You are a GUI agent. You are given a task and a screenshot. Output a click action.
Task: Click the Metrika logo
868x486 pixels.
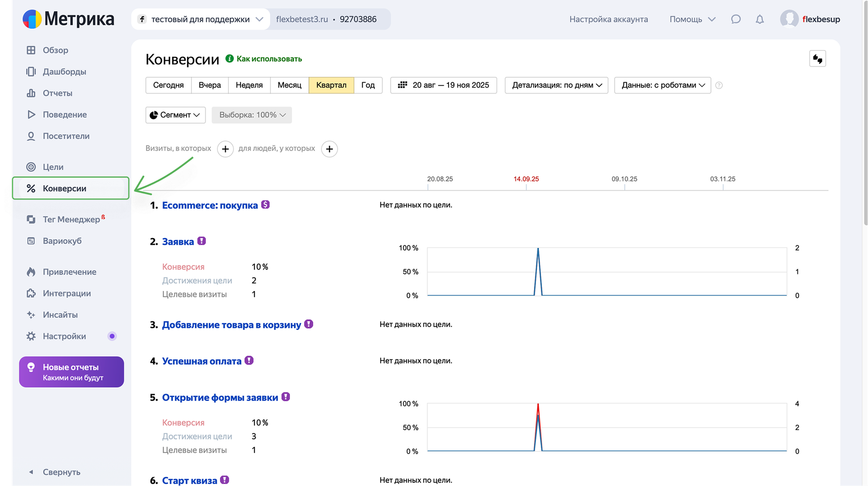click(x=69, y=19)
